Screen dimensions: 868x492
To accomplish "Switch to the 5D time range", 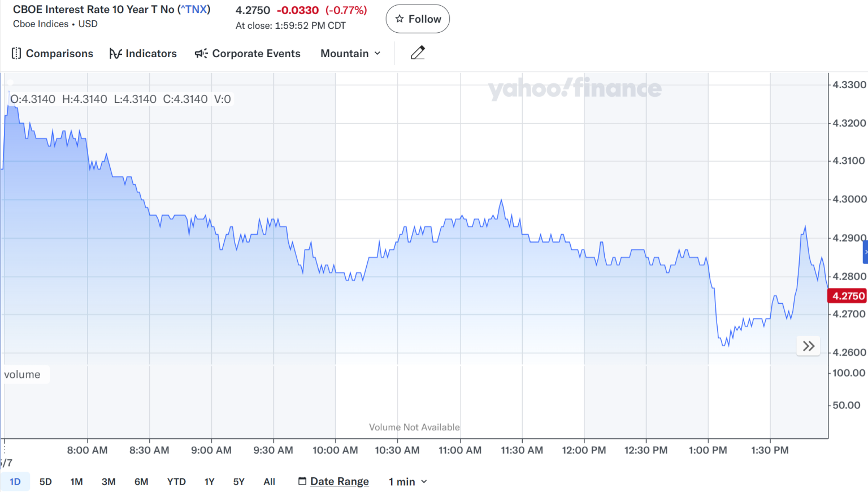I will 46,481.
